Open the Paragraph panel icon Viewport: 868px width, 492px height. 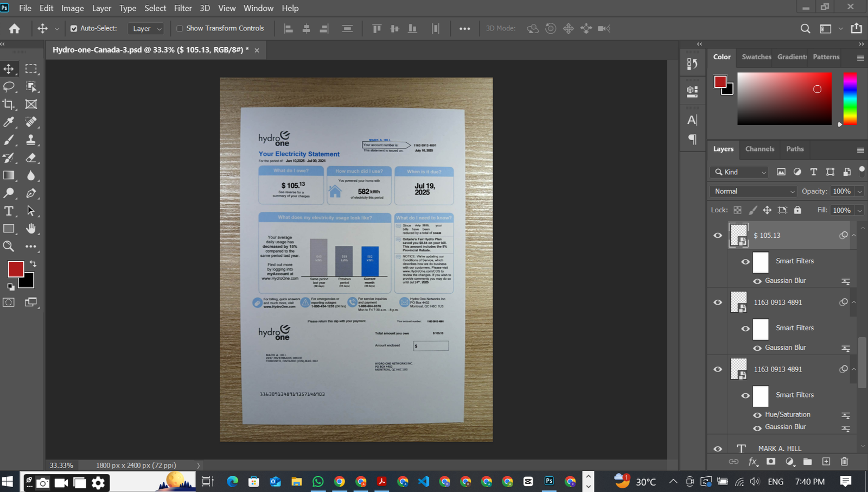[692, 140]
